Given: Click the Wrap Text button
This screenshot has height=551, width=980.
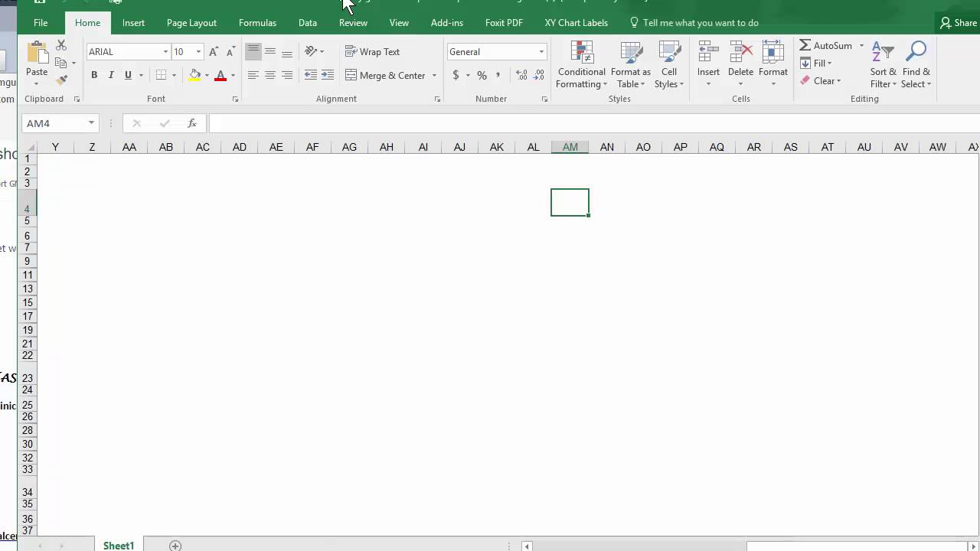Looking at the screenshot, I should tap(373, 52).
